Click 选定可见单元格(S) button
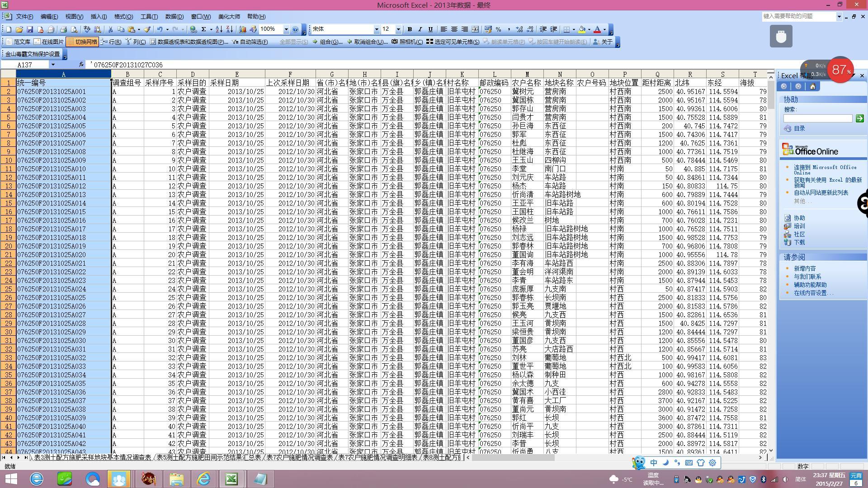 453,42
